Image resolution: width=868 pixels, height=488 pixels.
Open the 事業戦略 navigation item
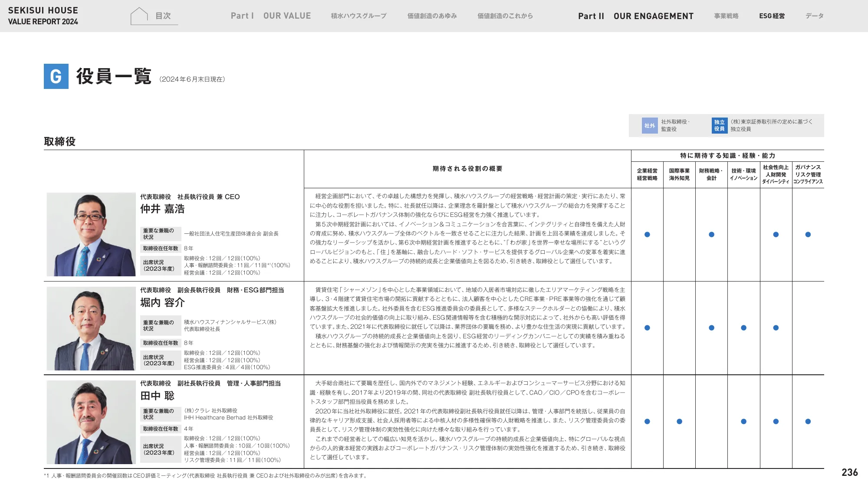pos(726,16)
